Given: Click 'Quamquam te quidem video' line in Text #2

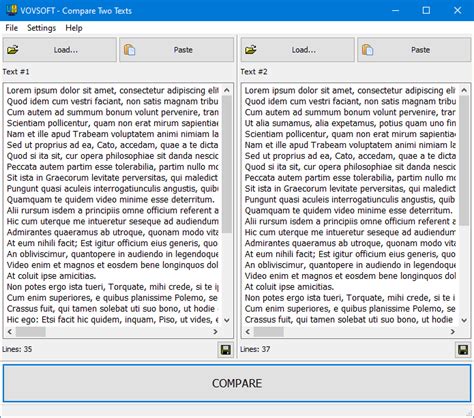Looking at the screenshot, I should [x=349, y=211].
